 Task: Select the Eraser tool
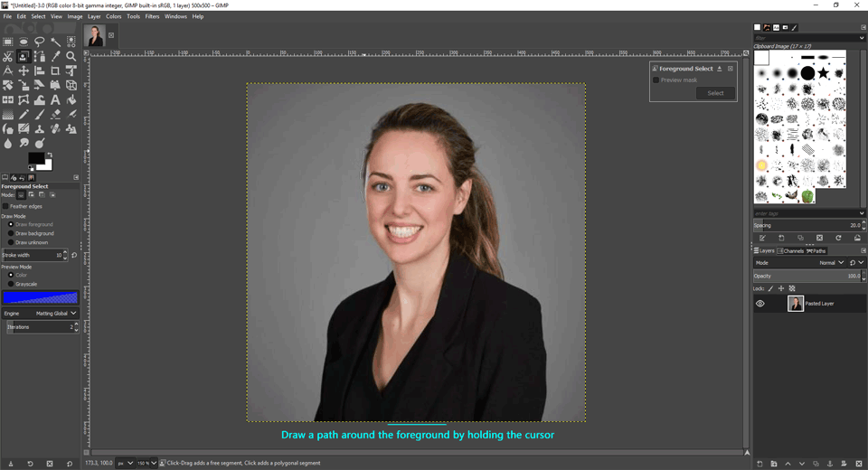[x=55, y=115]
